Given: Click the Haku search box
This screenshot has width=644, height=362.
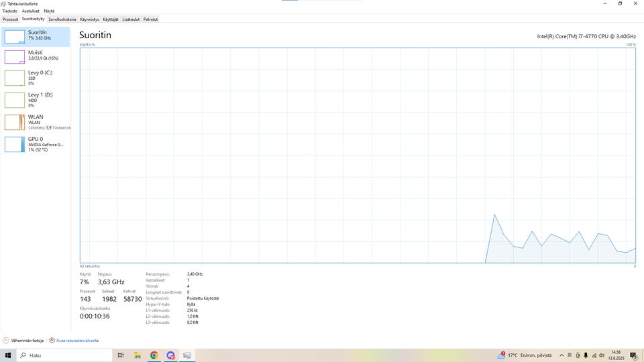Looking at the screenshot, I should coord(64,355).
